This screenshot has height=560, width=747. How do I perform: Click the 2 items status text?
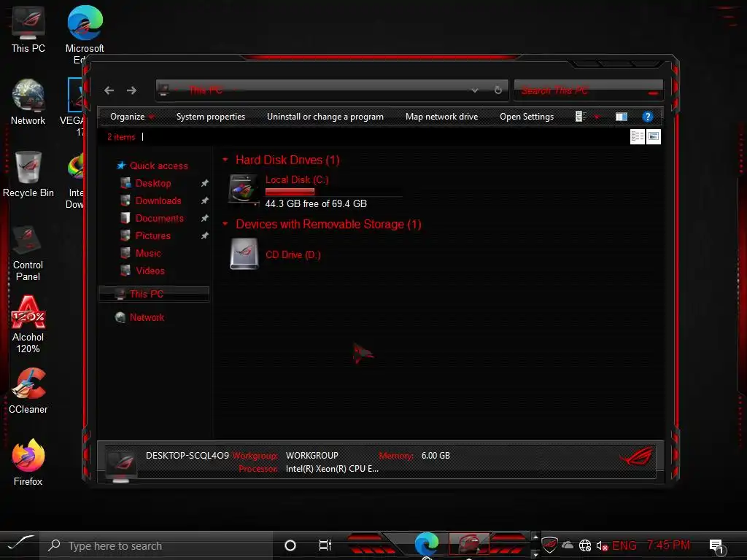[x=121, y=137]
